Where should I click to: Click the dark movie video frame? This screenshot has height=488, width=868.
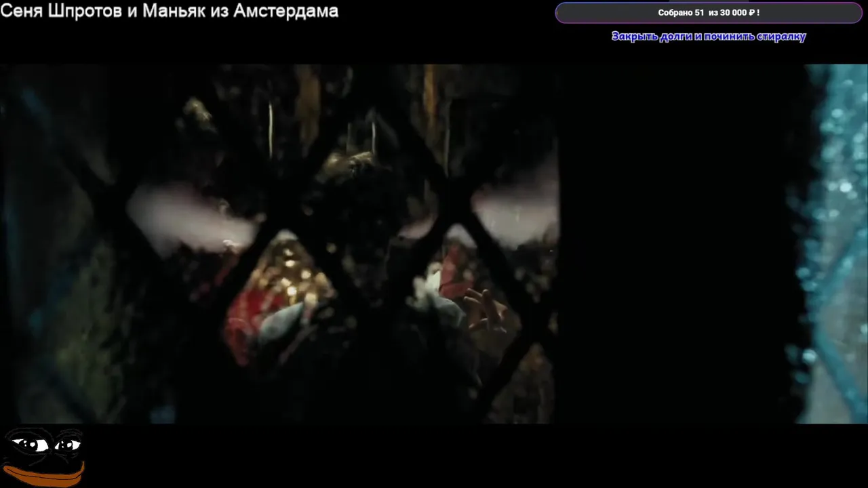434,244
